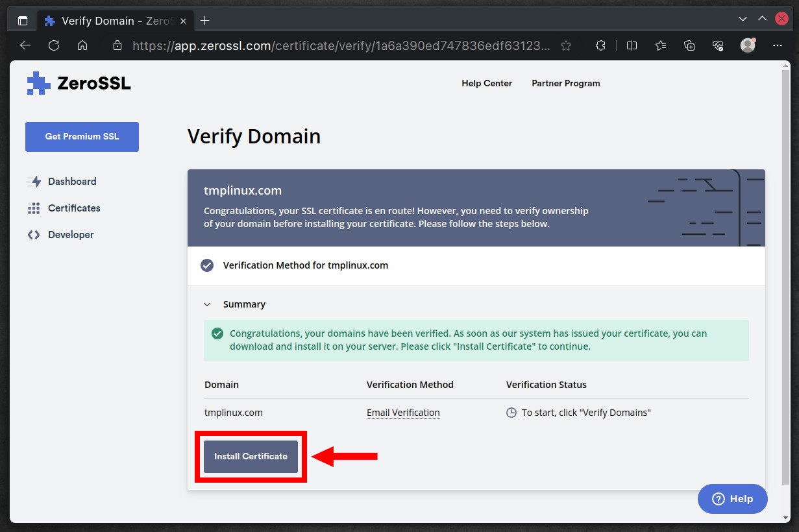Click the Verification Method column header
Image resolution: width=799 pixels, height=532 pixels.
coord(410,385)
